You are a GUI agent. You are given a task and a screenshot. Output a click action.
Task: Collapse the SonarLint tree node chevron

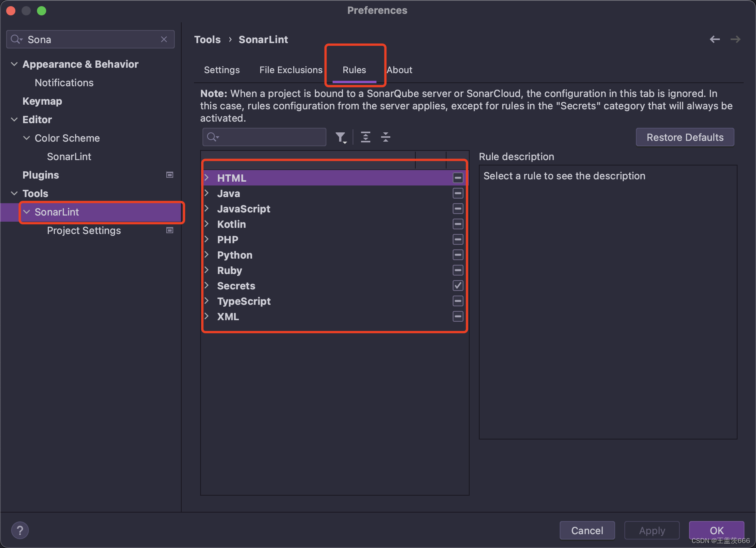click(x=27, y=212)
